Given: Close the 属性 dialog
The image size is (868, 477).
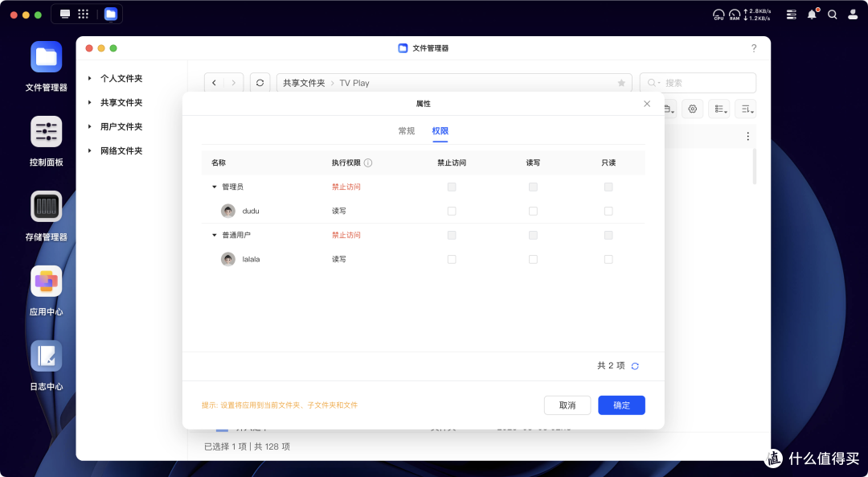Looking at the screenshot, I should [x=646, y=104].
